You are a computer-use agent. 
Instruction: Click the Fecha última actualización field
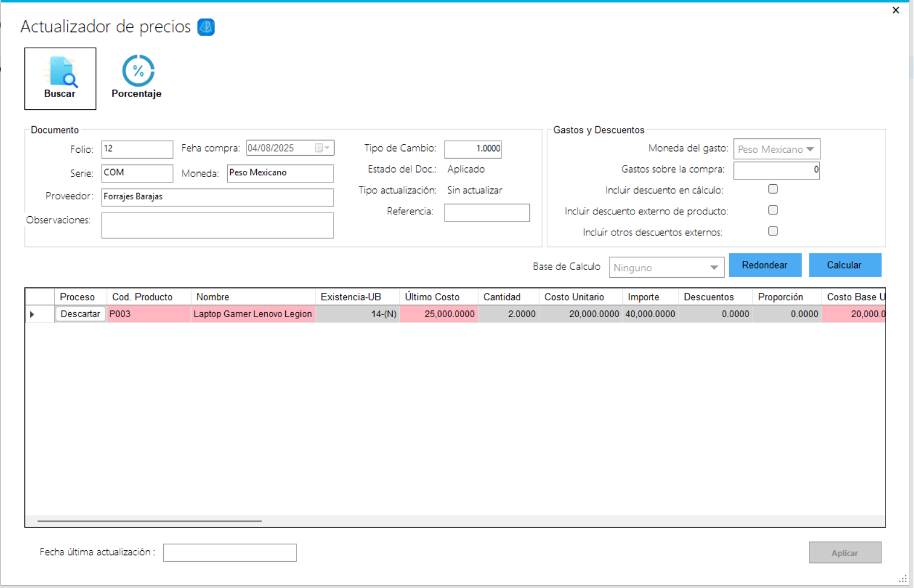point(230,553)
